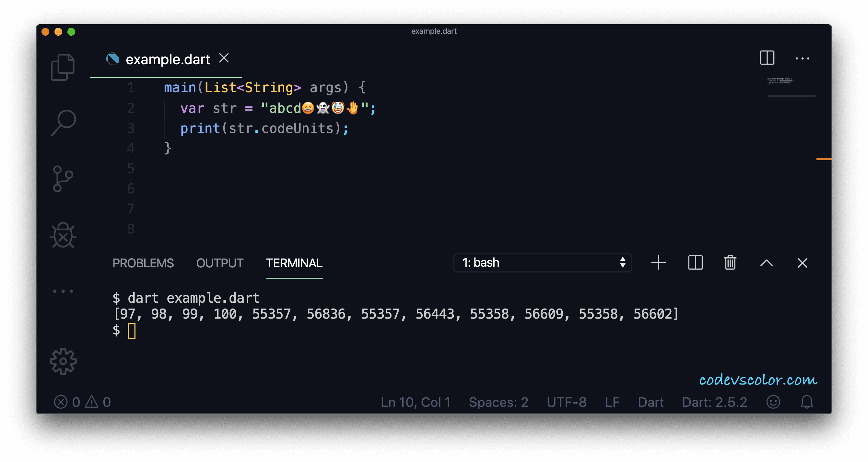Close the example.dart editor tab
This screenshot has height=462, width=868.
click(x=224, y=58)
